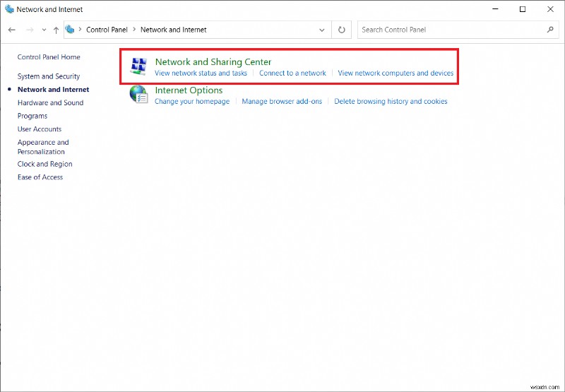Click the Forward arrow navigation button
This screenshot has height=392, width=565.
click(x=30, y=30)
